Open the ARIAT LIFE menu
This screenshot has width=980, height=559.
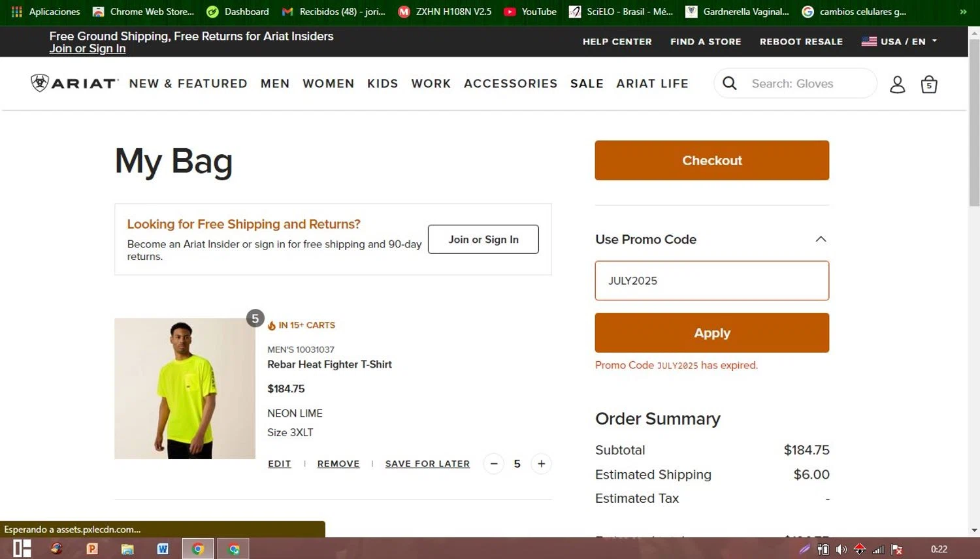[x=652, y=84]
